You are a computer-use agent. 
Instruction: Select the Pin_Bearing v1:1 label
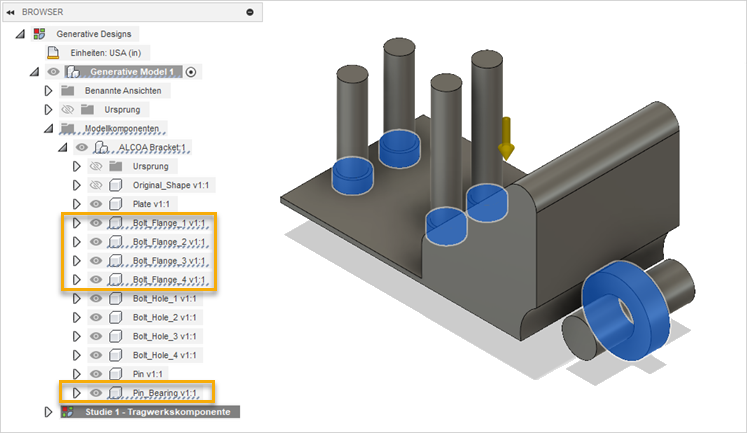[x=164, y=393]
